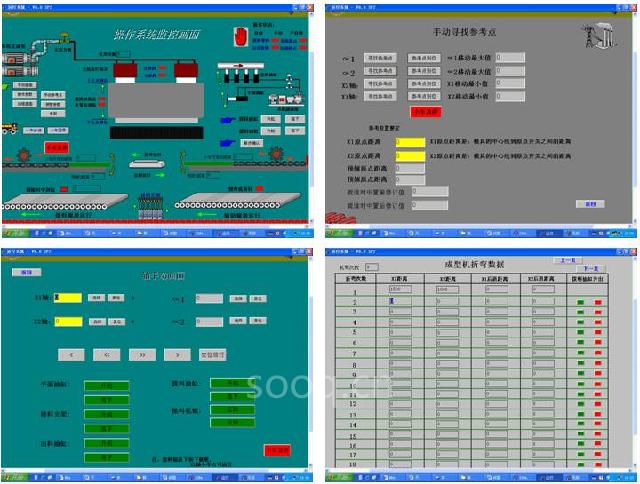This screenshot has width=640, height=484.
Task: Click the red hand stop icon on monitoring screen
Action: 239,37
